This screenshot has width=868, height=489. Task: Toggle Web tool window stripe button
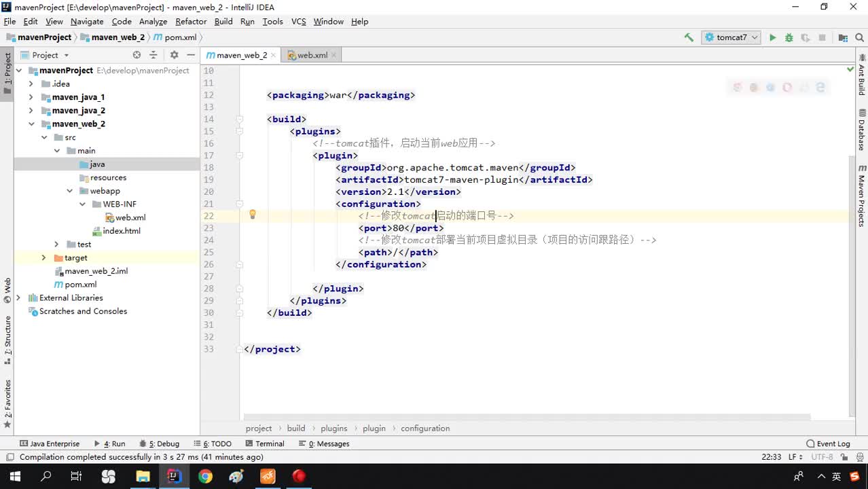pyautogui.click(x=7, y=290)
